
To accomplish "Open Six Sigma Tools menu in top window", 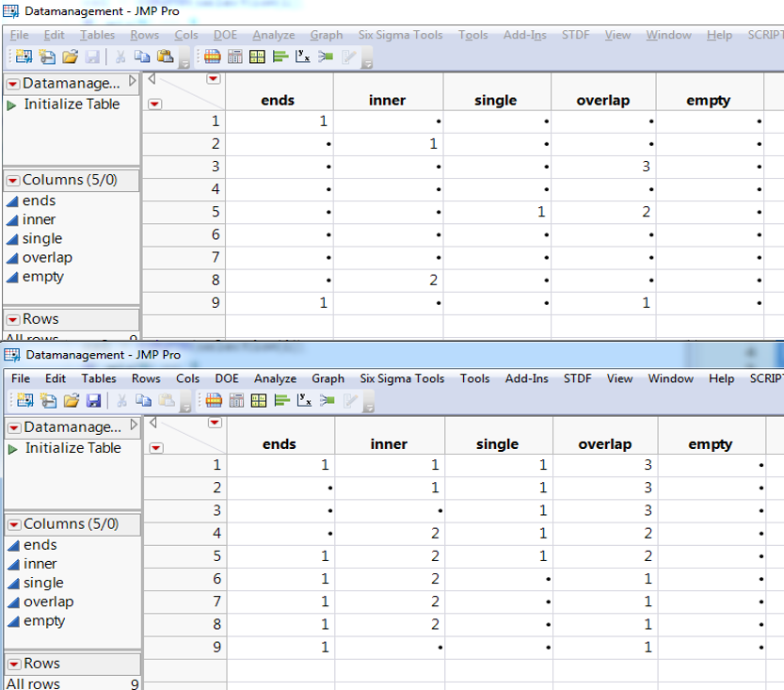I will point(400,35).
